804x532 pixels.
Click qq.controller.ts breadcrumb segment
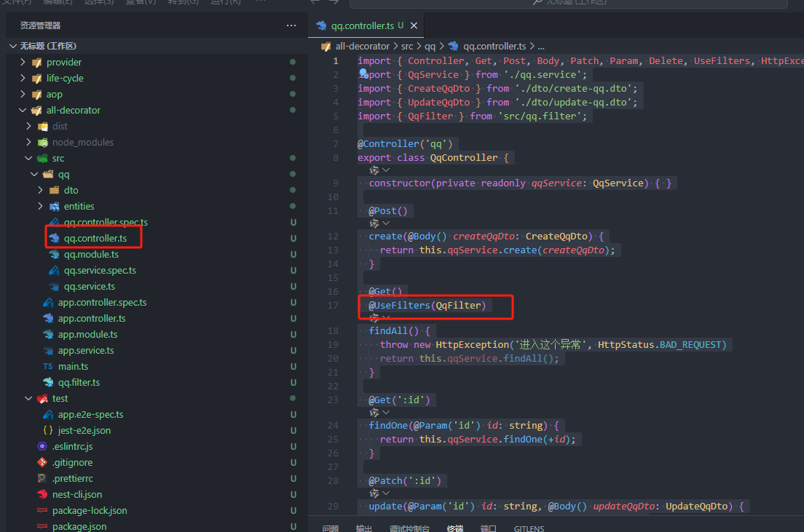click(494, 46)
